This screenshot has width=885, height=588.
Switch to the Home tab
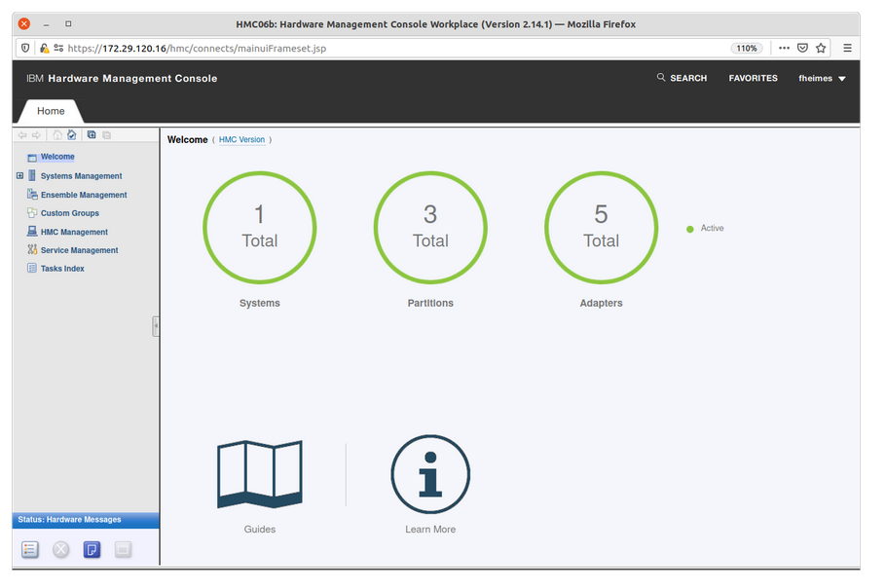(x=51, y=111)
